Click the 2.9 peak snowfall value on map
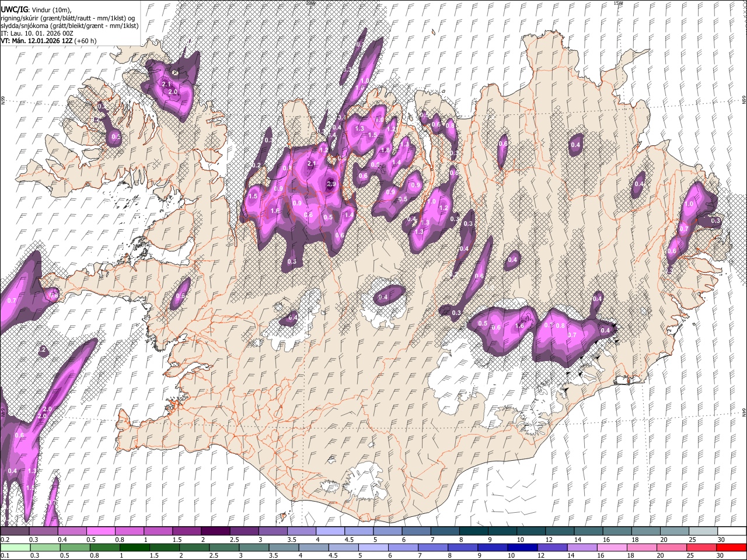The width and height of the screenshot is (747, 560). (331, 184)
